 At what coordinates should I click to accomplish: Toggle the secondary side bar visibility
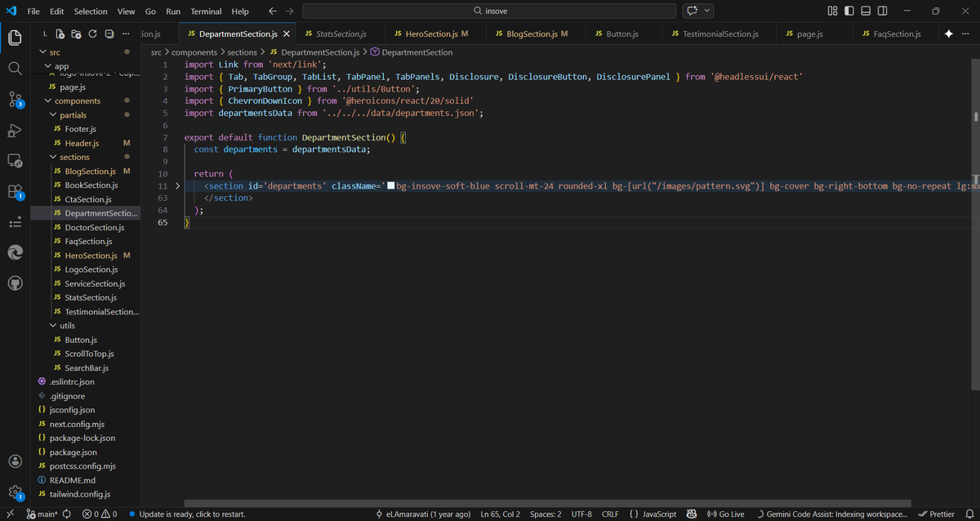pyautogui.click(x=882, y=11)
